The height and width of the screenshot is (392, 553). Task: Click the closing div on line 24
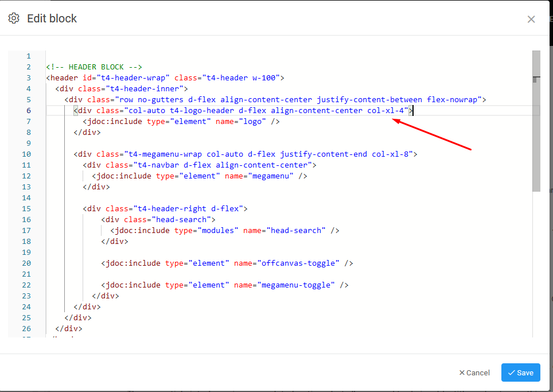click(87, 307)
